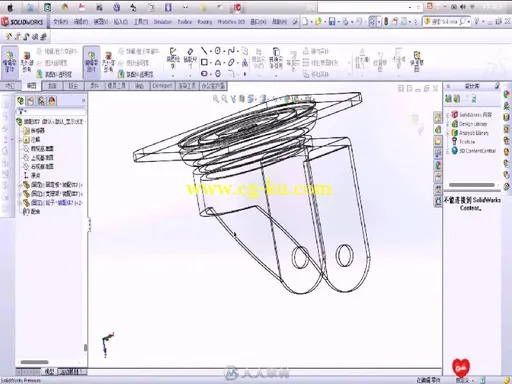Click the Apple menu icon
The width and height of the screenshot is (512, 384).
point(10,7)
